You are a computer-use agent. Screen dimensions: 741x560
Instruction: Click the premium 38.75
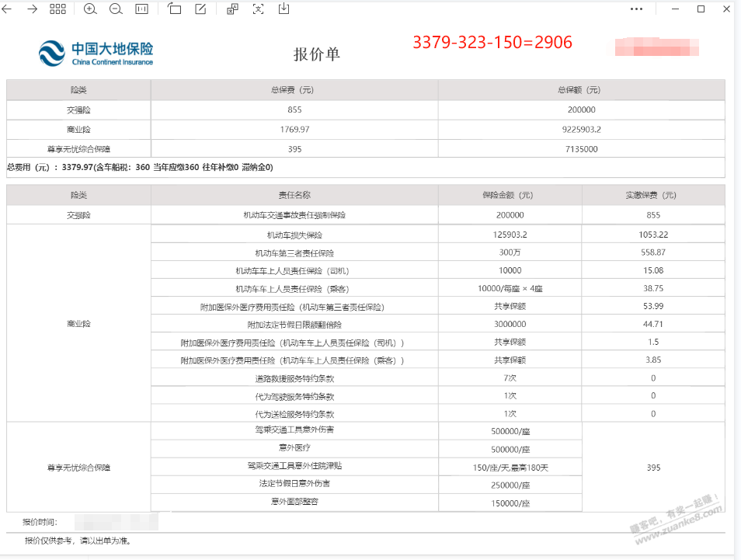tap(653, 289)
